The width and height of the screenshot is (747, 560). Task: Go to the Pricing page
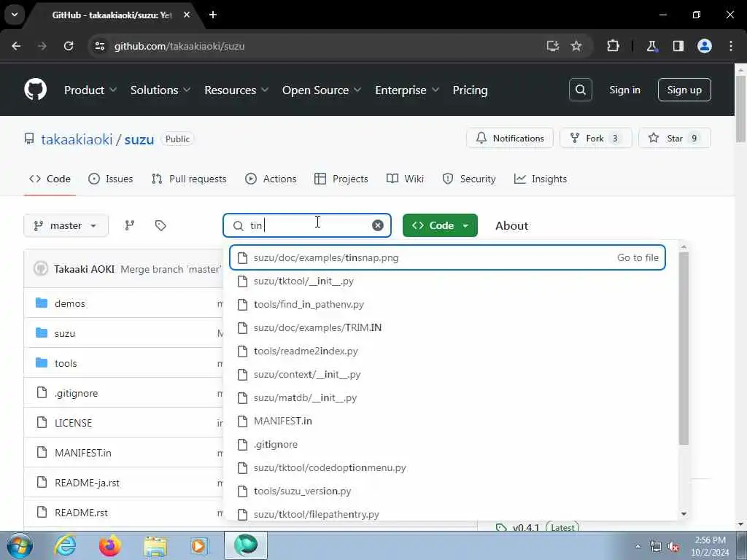point(470,90)
